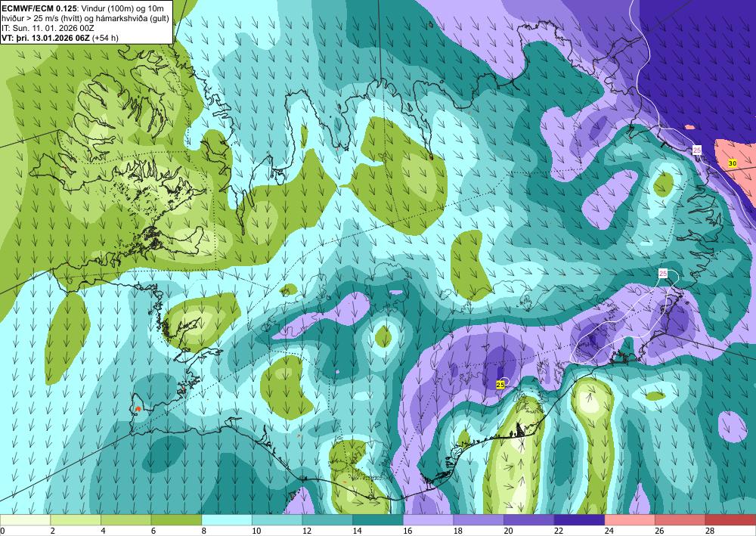This screenshot has width=756, height=536.
Task: Select the light cyan 8–10 legend swatch
Action: [x=227, y=520]
